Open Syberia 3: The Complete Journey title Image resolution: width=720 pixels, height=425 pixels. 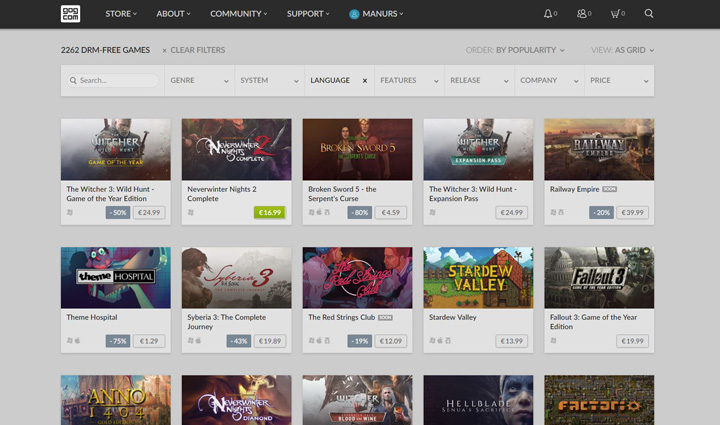pyautogui.click(x=226, y=322)
